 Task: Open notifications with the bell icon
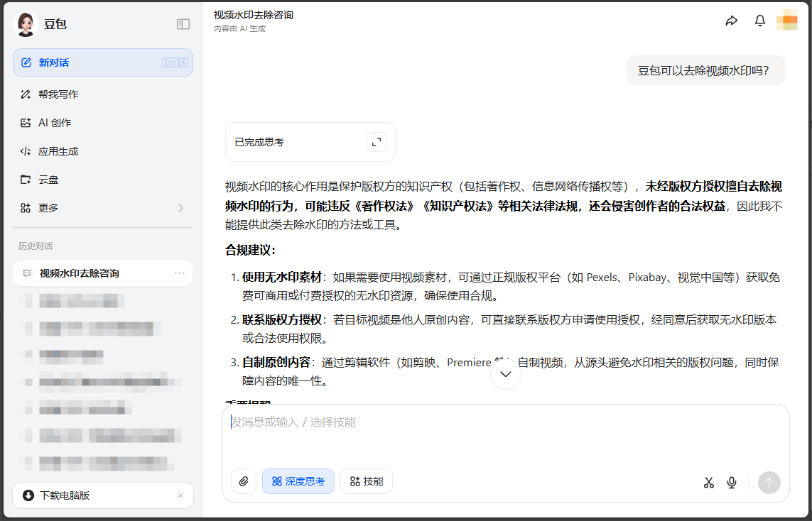click(x=759, y=20)
